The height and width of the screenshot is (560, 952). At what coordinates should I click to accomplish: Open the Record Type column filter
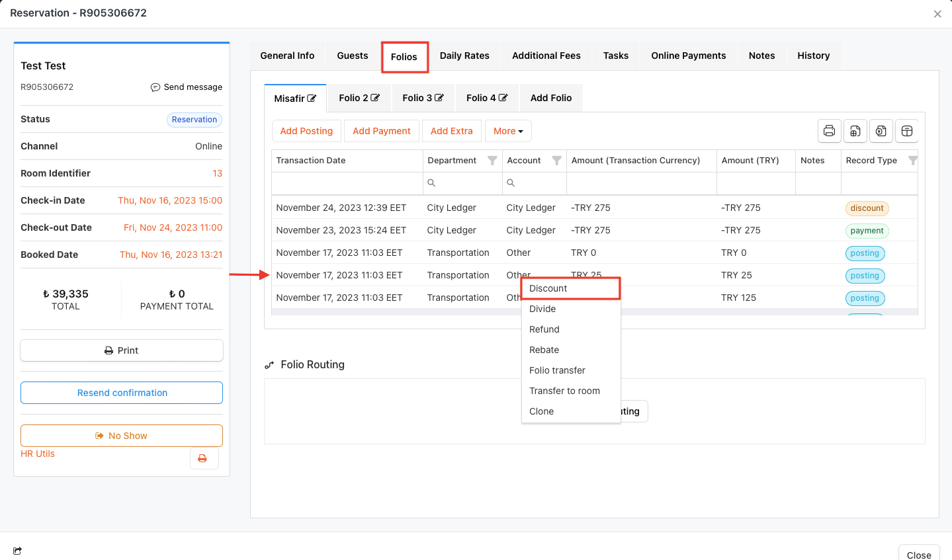[x=912, y=161]
